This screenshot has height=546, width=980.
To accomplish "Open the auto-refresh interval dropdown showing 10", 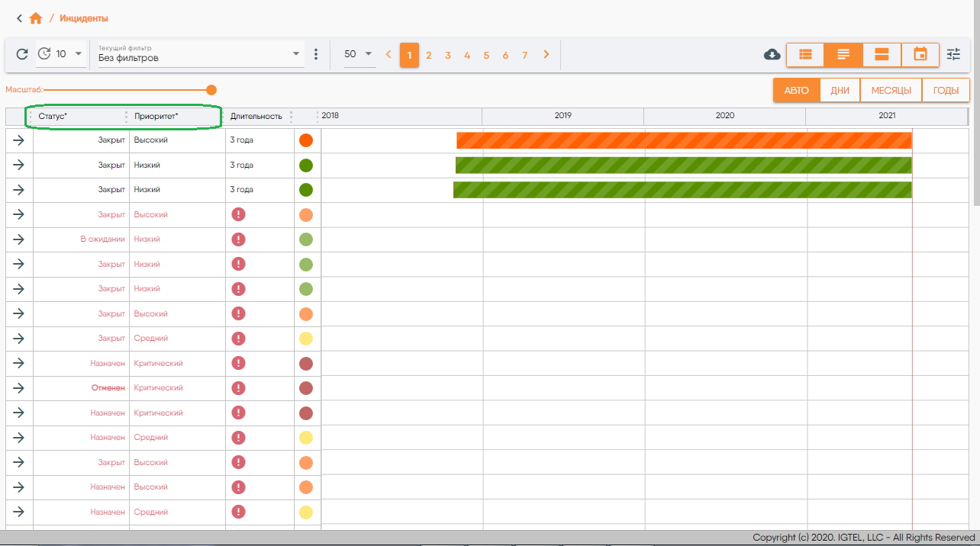I will pyautogui.click(x=69, y=54).
